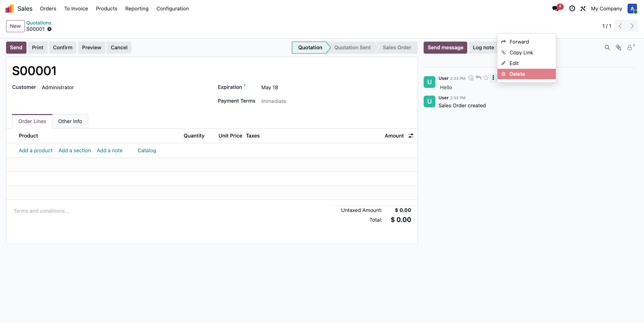This screenshot has height=323, width=644.
Task: Click the Product column header
Action: 29,136
